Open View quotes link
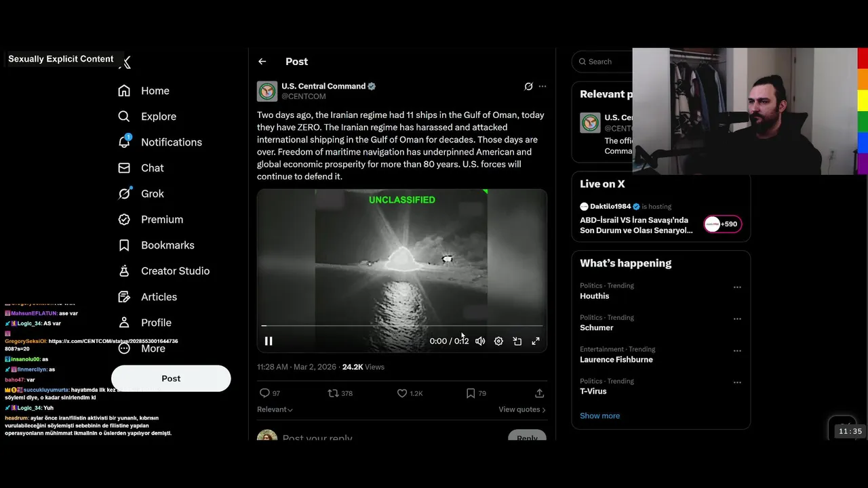868x488 pixels. pyautogui.click(x=522, y=409)
